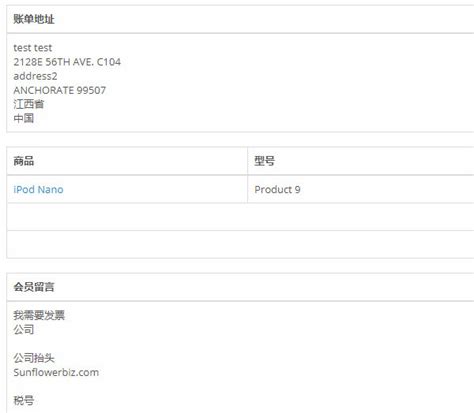Click the country 中国 text
Image resolution: width=474 pixels, height=413 pixels.
[24, 118]
